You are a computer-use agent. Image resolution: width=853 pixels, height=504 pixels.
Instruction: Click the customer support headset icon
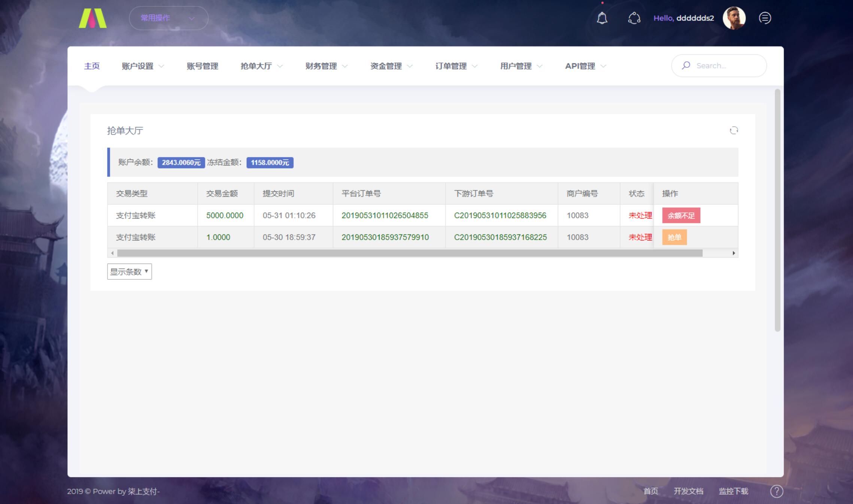pyautogui.click(x=634, y=18)
